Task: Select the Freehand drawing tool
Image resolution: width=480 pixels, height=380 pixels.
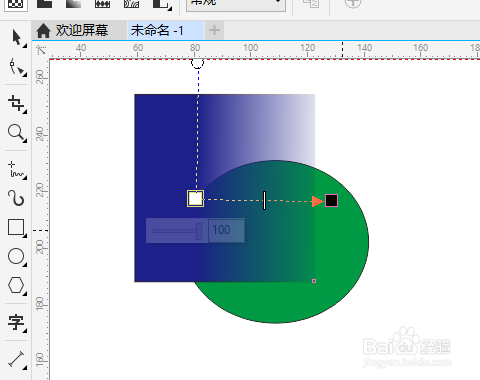Action: pos(16,170)
